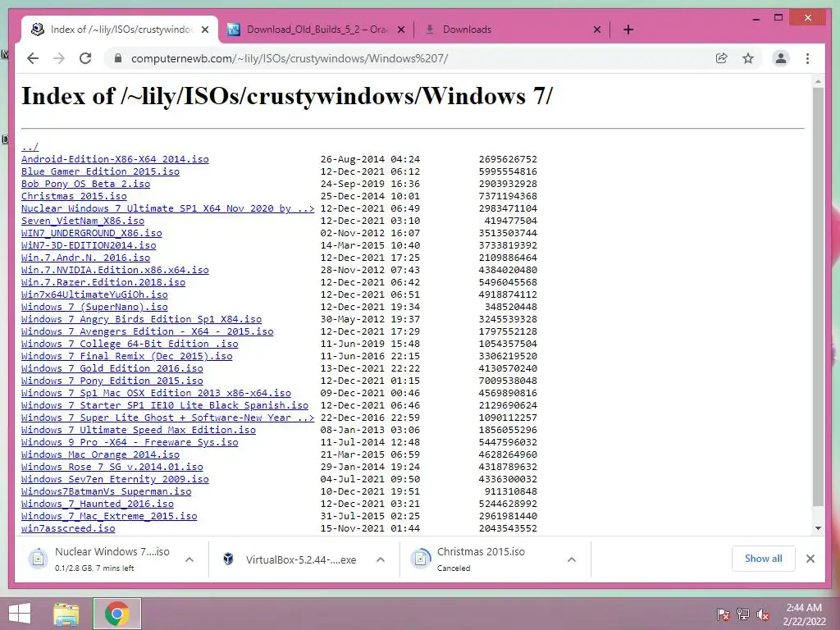Open Windows 7 College 64-Bit Edition link
The width and height of the screenshot is (840, 630).
pyautogui.click(x=130, y=344)
